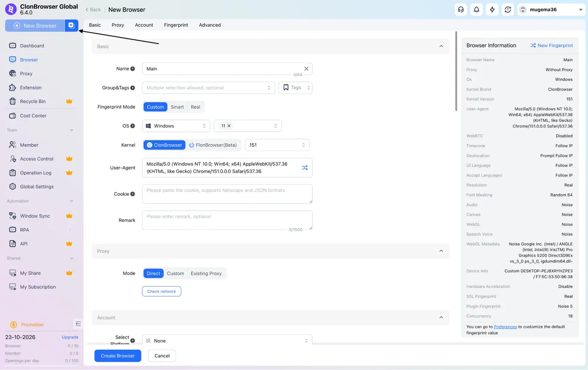Click the Remark text field
The image size is (588, 370).
[x=227, y=220]
